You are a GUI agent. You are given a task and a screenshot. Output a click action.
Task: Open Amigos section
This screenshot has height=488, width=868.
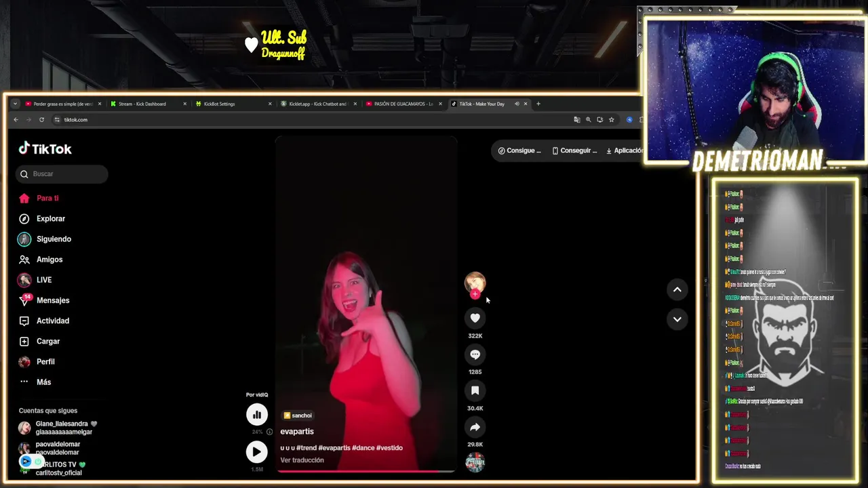pyautogui.click(x=50, y=259)
